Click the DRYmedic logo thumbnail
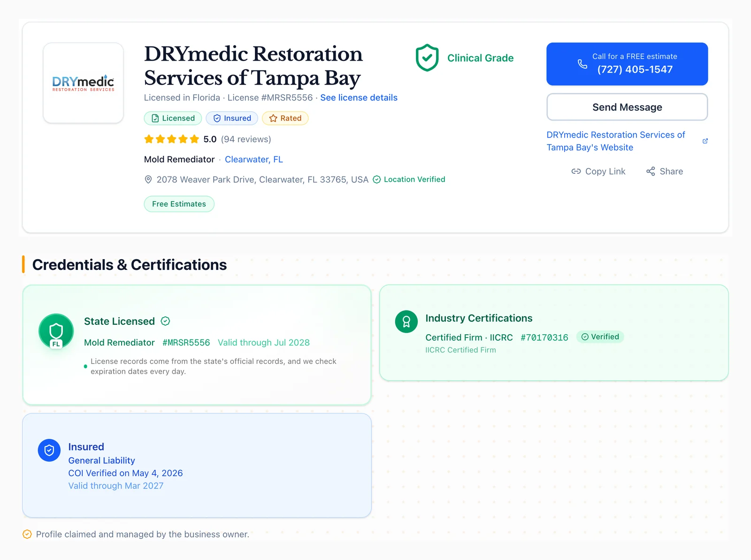Viewport: 751px width, 560px height. tap(83, 83)
